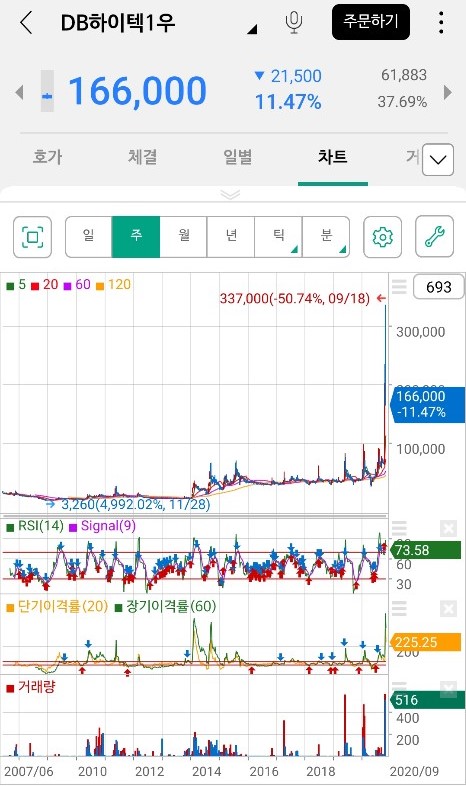The width and height of the screenshot is (466, 786).
Task: Tap the RSI value tag 73.58
Action: 425,550
